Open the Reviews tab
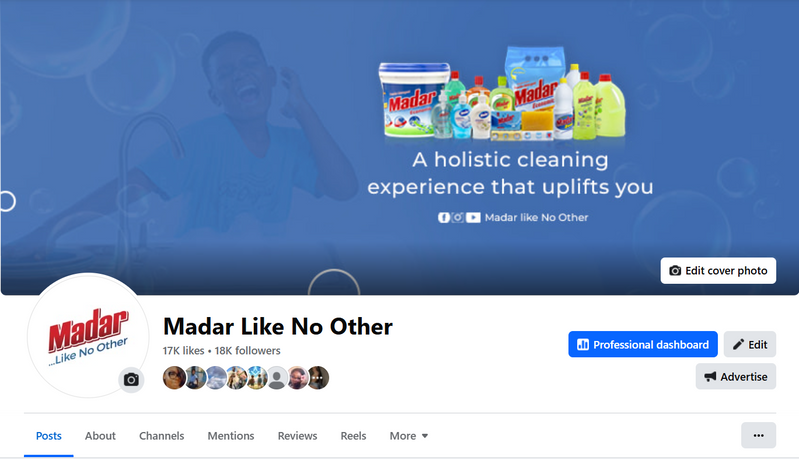The width and height of the screenshot is (799, 459). (297, 436)
